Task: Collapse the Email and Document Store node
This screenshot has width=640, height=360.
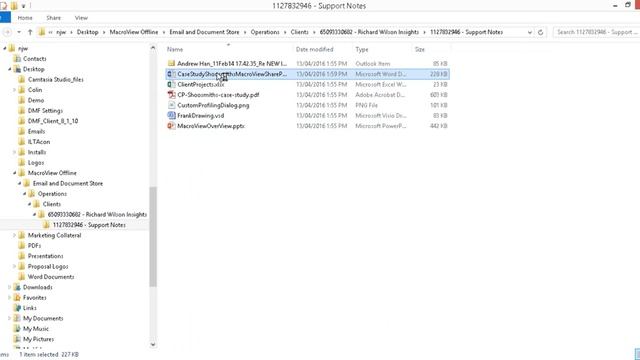Action: tap(19, 183)
